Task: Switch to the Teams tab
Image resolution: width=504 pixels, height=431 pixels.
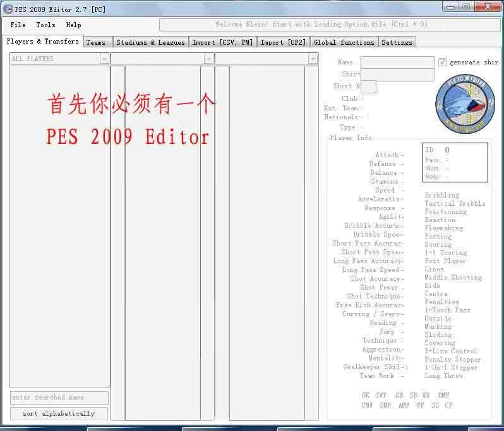Action: click(x=96, y=42)
